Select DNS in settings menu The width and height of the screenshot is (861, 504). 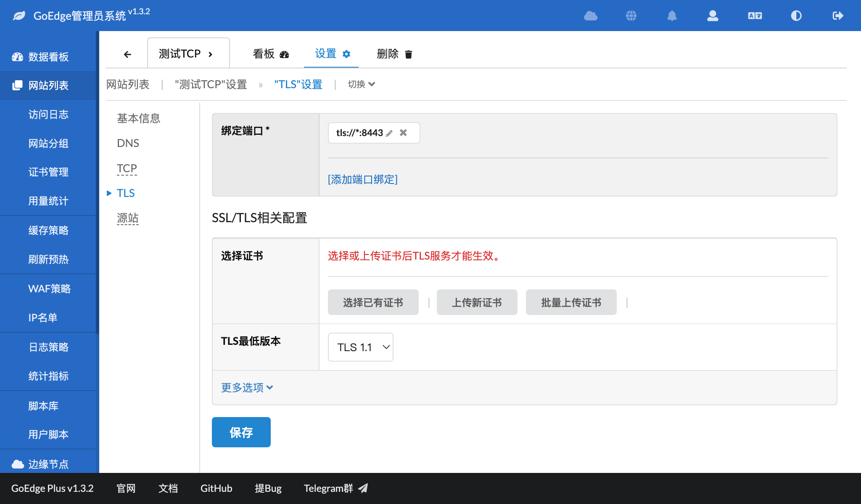128,143
